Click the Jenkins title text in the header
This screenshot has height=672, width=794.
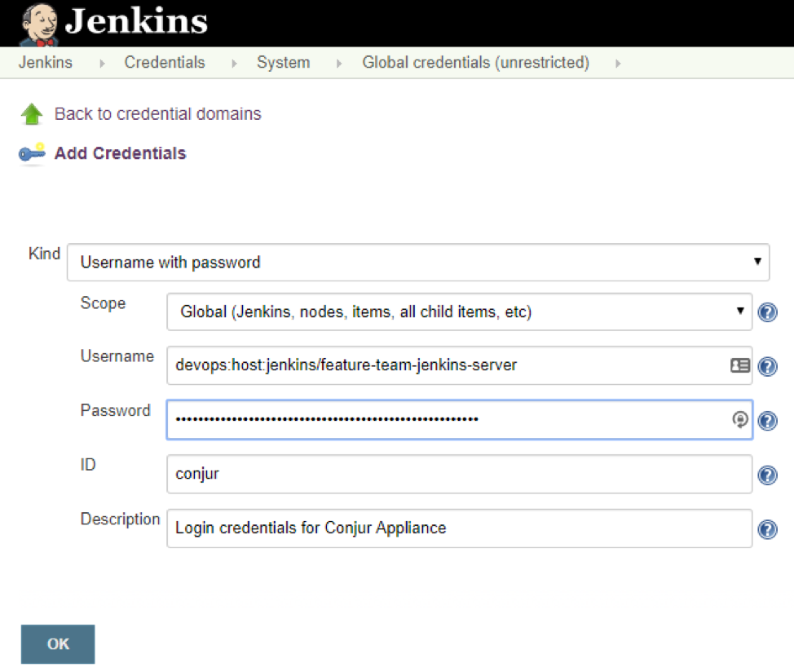click(136, 21)
